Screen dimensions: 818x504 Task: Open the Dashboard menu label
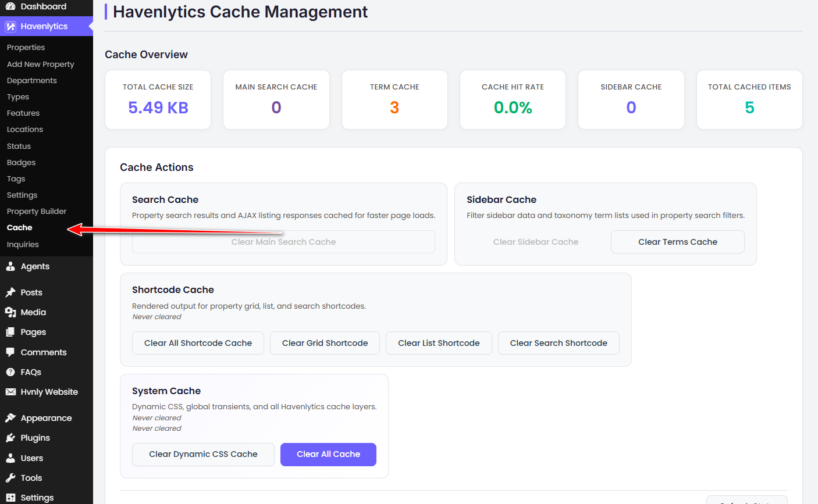click(x=44, y=6)
